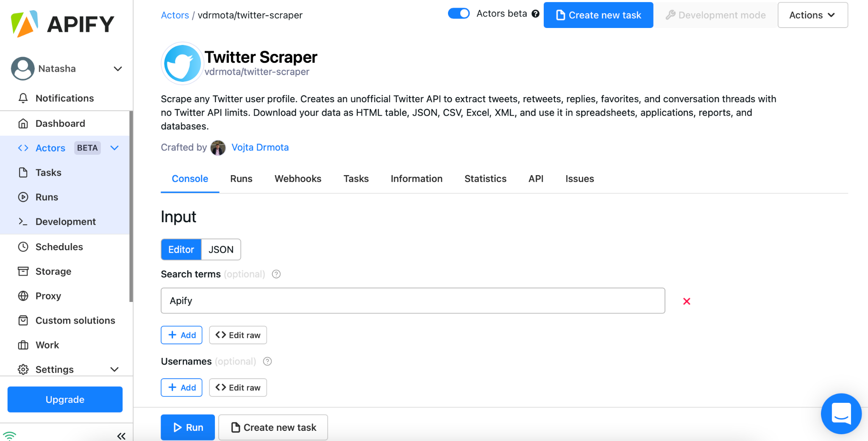This screenshot has width=868, height=441.
Task: Open Vojta Drmota profile link
Action: tap(260, 148)
